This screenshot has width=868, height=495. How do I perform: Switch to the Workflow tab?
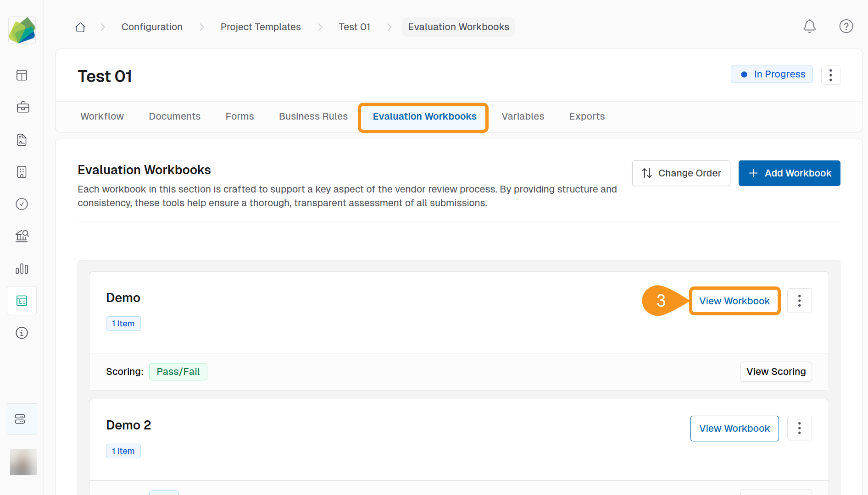click(102, 116)
